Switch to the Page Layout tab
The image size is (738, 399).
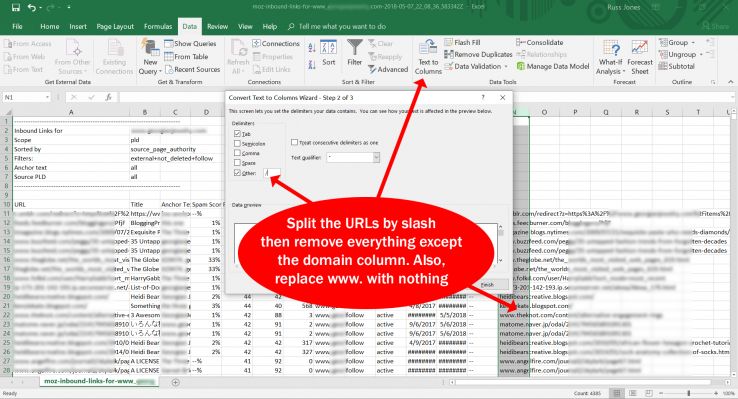115,26
